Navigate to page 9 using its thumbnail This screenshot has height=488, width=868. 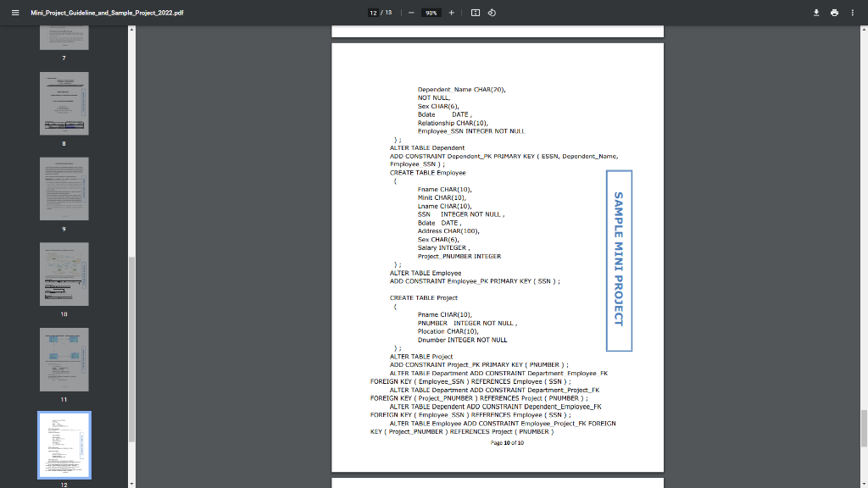click(64, 188)
